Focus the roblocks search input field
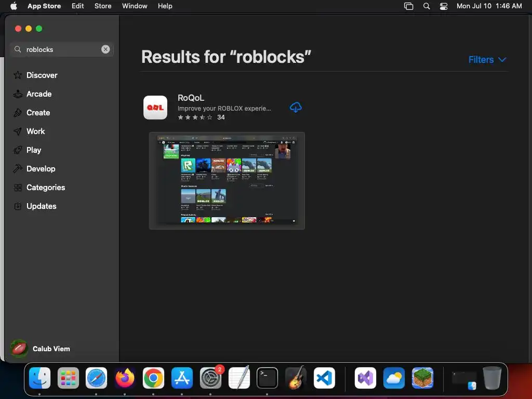This screenshot has width=532, height=399. click(x=62, y=49)
